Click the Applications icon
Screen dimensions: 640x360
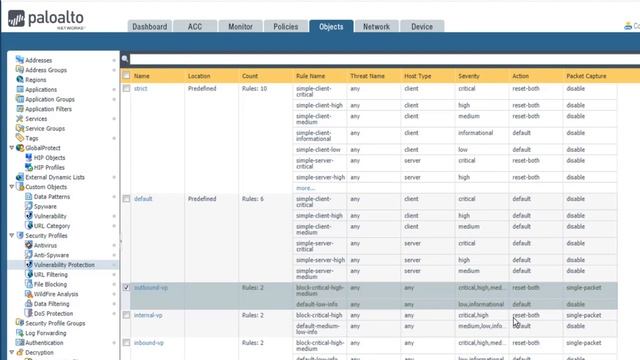(x=20, y=89)
